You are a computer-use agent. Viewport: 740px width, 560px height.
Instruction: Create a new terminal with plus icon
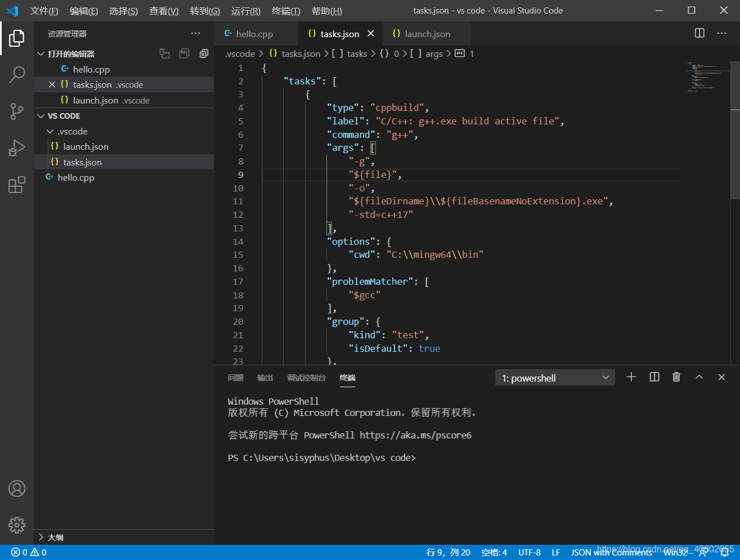[631, 377]
